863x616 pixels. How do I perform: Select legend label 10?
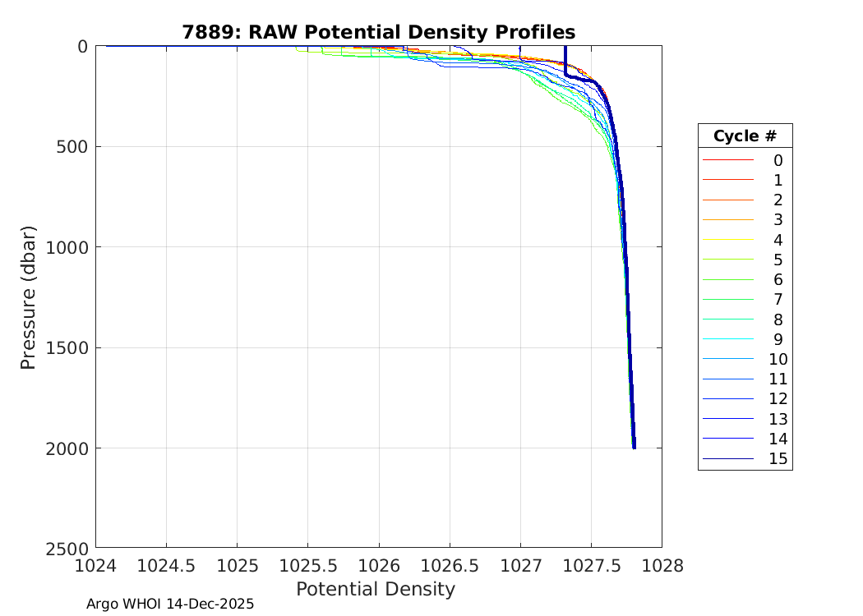click(778, 359)
